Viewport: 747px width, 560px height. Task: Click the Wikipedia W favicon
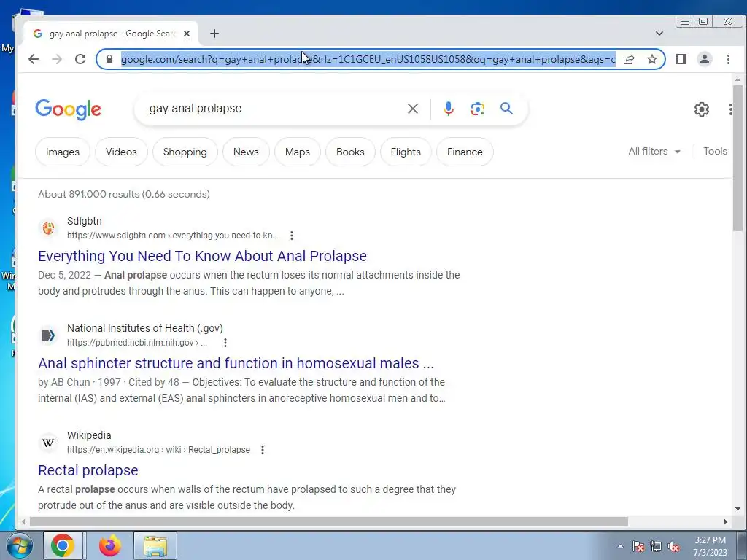click(48, 443)
